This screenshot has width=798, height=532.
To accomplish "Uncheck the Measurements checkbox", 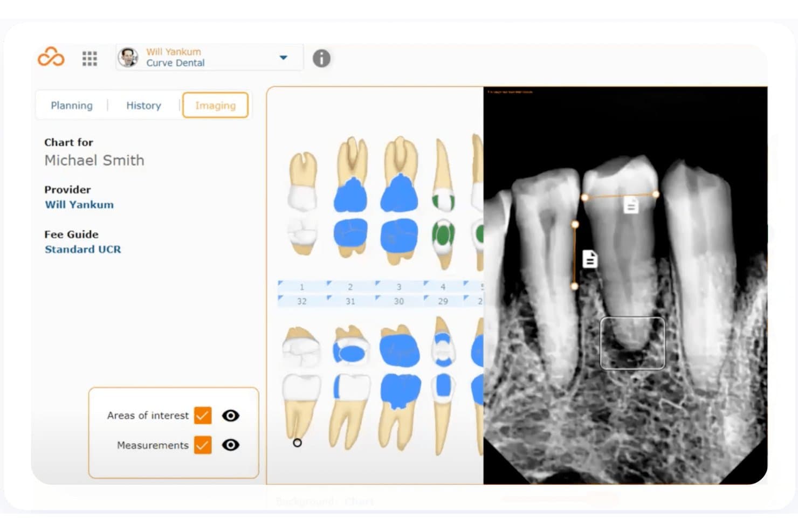I will [x=203, y=445].
